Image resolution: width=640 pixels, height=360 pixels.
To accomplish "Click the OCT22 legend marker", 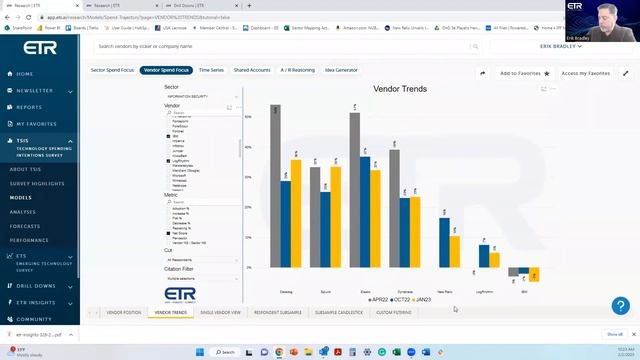I will (x=391, y=300).
